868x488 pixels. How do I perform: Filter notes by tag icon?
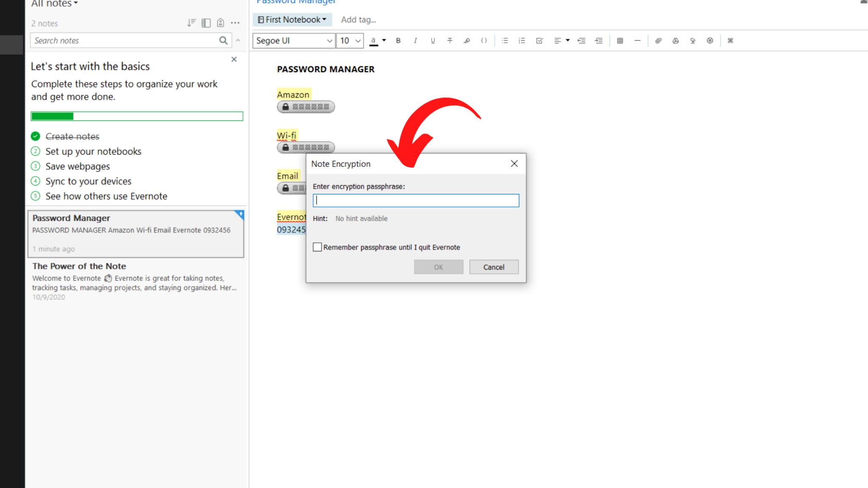point(220,23)
